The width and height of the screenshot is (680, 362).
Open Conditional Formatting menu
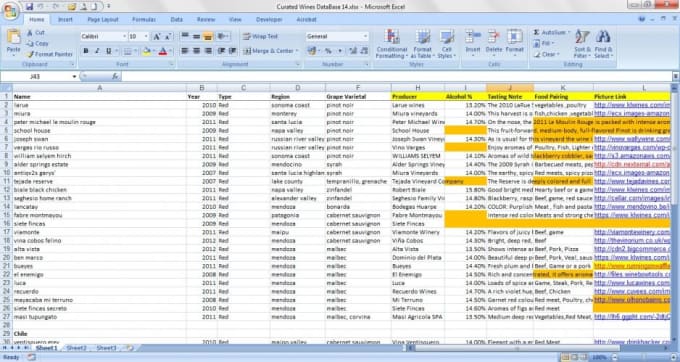point(392,44)
